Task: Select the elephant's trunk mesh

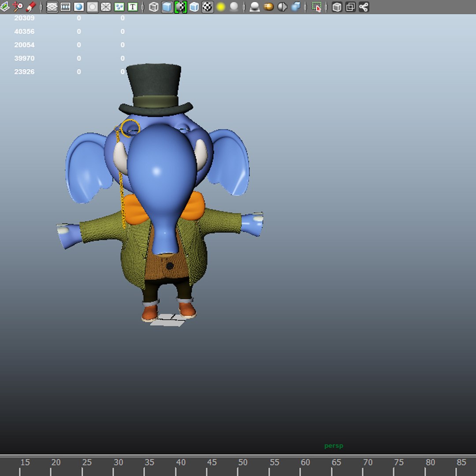Action: tap(162, 182)
